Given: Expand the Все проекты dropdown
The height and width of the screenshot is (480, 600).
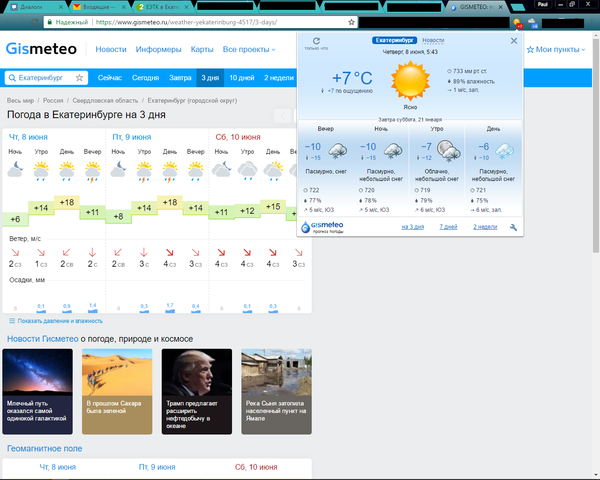Looking at the screenshot, I should (249, 49).
